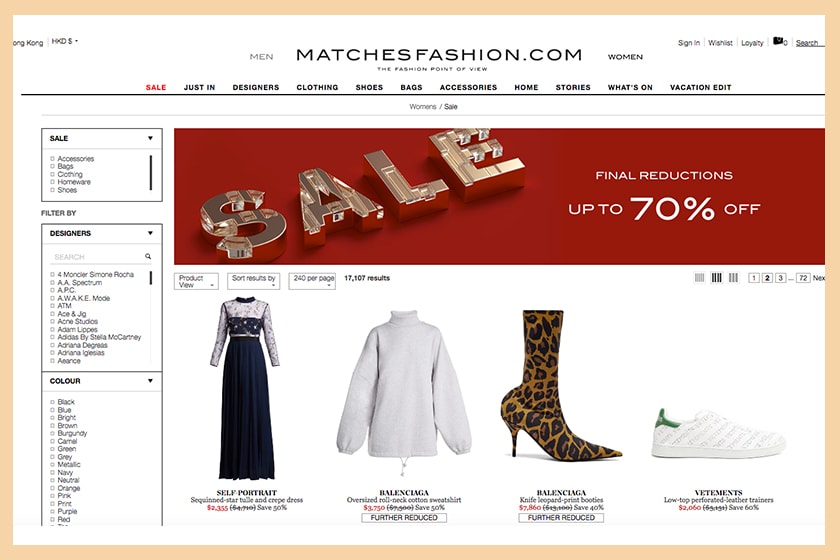Click the Sign In link
Viewport: 840px width, 560px height.
pos(688,43)
